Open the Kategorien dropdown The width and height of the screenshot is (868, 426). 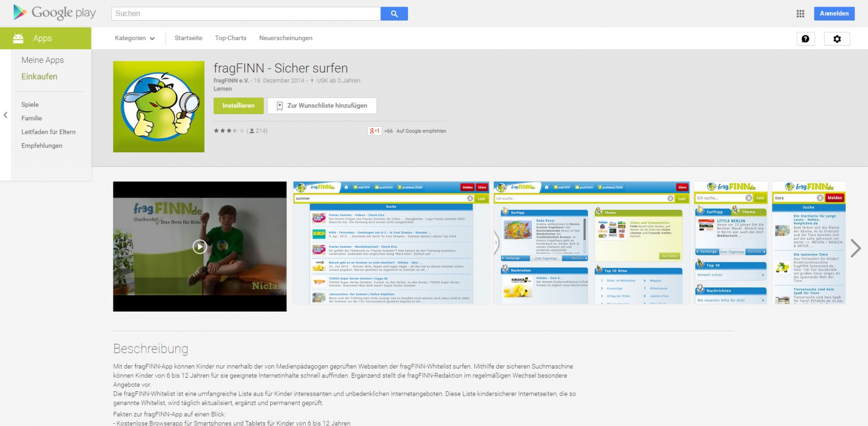tap(135, 38)
